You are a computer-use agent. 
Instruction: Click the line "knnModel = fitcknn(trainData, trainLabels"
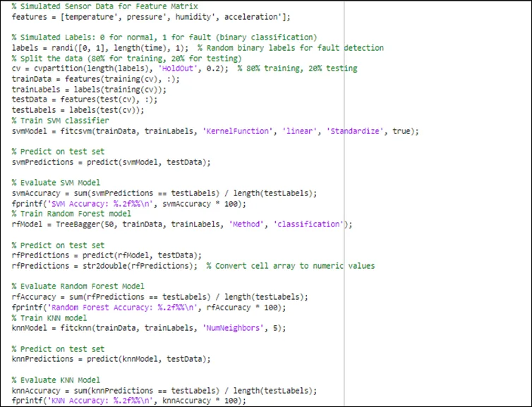click(x=149, y=328)
